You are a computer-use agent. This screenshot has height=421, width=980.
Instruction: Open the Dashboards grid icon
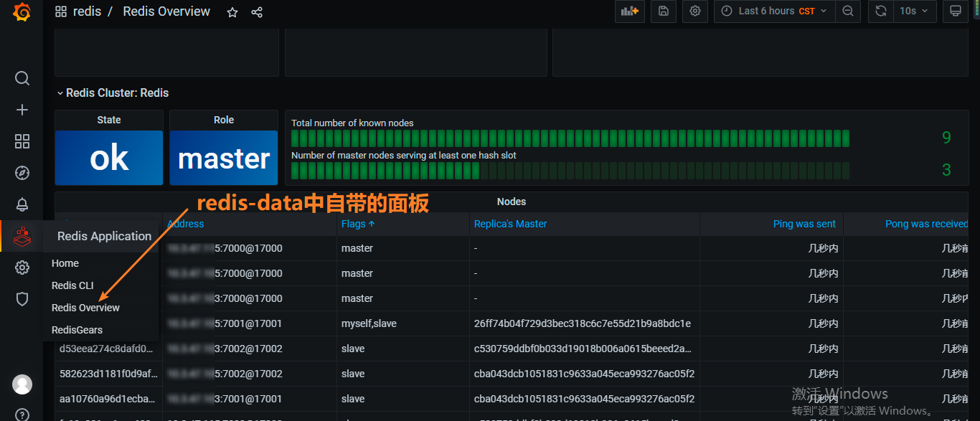tap(22, 141)
